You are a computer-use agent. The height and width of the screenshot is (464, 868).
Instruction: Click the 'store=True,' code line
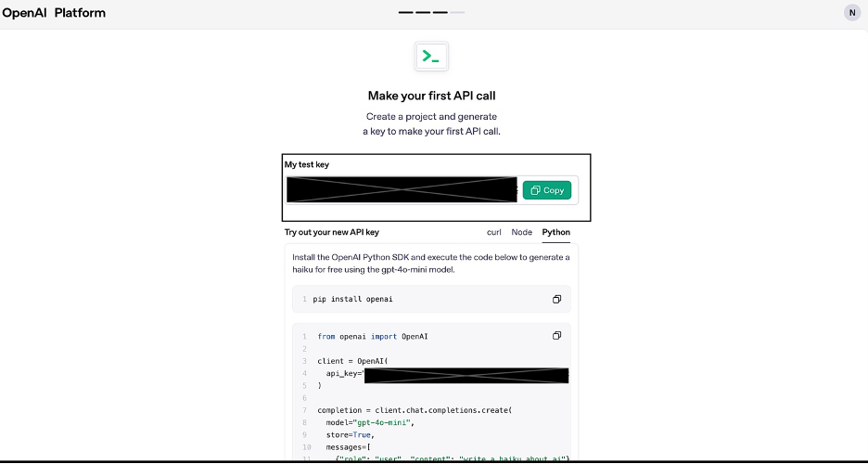pyautogui.click(x=350, y=434)
